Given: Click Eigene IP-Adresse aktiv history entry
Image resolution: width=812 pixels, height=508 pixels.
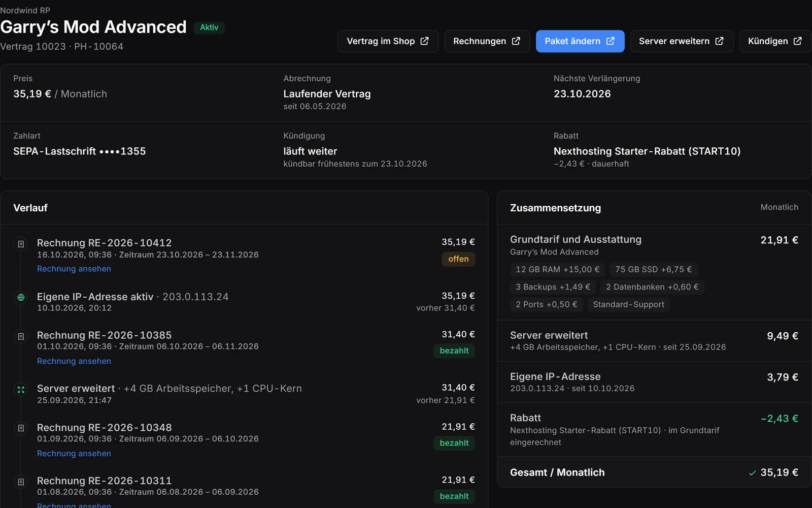Looking at the screenshot, I should click(x=95, y=297).
